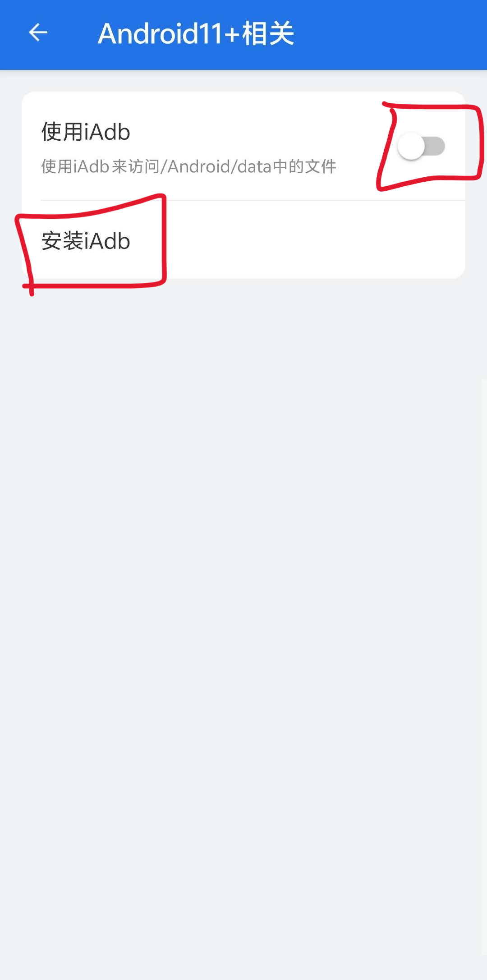The height and width of the screenshot is (980, 487).
Task: Toggle the 使用iAdb switch
Action: (421, 147)
